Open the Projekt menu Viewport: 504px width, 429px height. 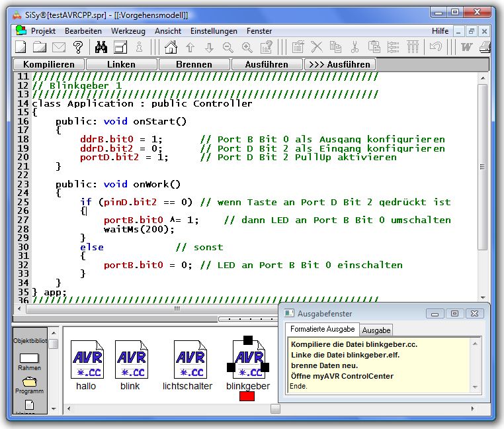tap(43, 31)
